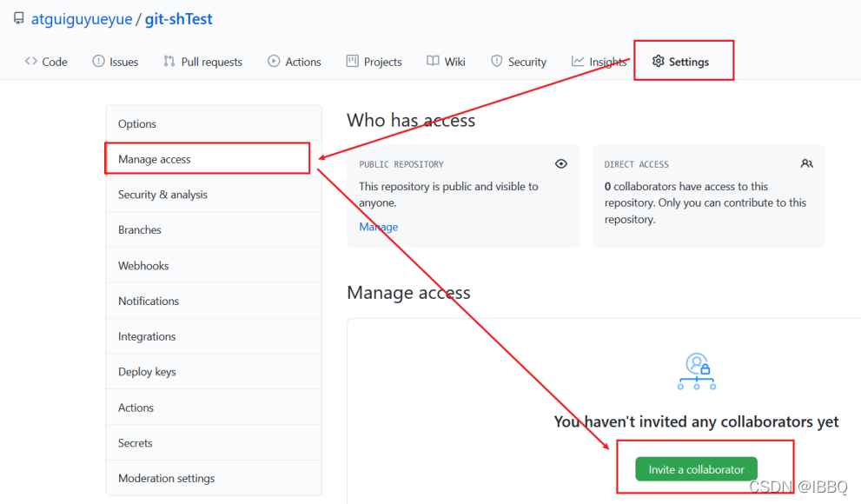
Task: Click the Insights graph icon
Action: tap(578, 61)
